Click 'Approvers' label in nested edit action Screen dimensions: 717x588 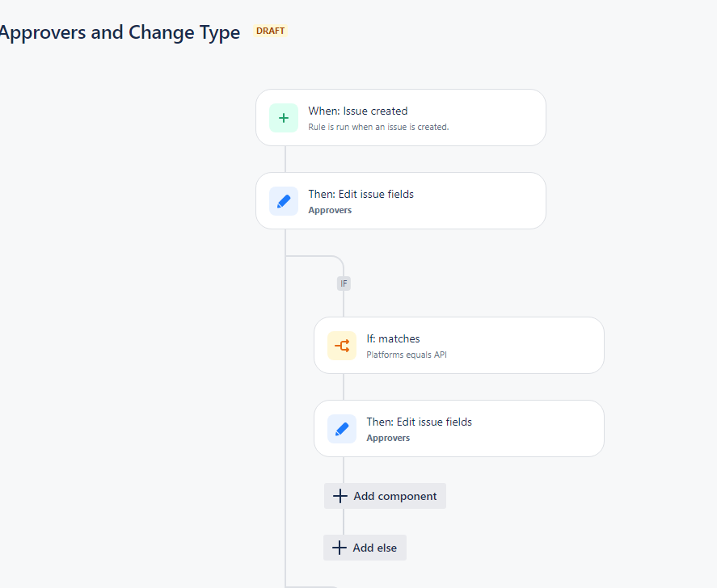click(388, 438)
